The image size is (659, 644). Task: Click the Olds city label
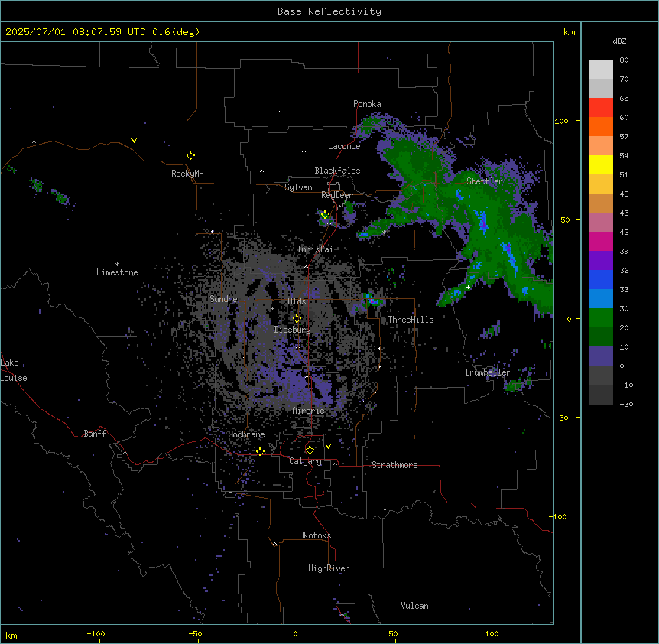pyautogui.click(x=297, y=301)
